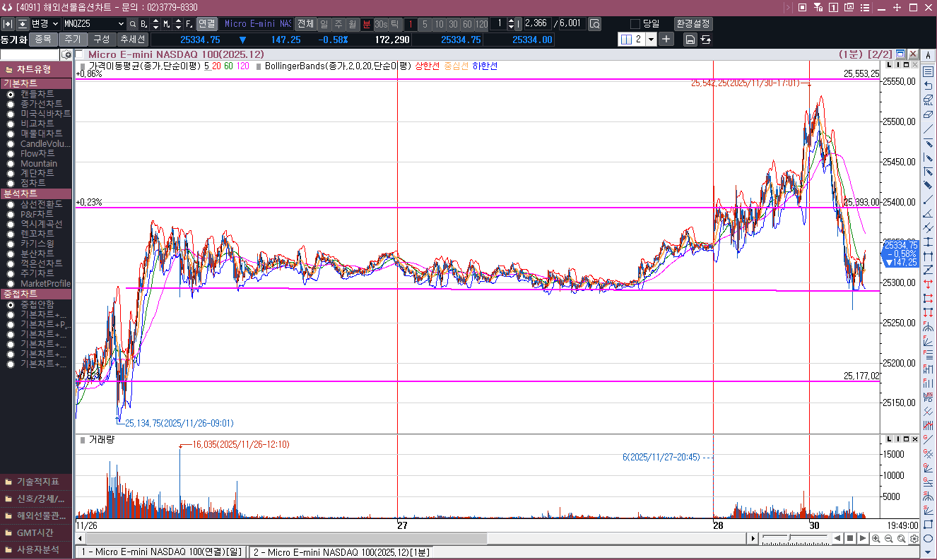
Task: Click the stop playback square button
Action: [850, 539]
